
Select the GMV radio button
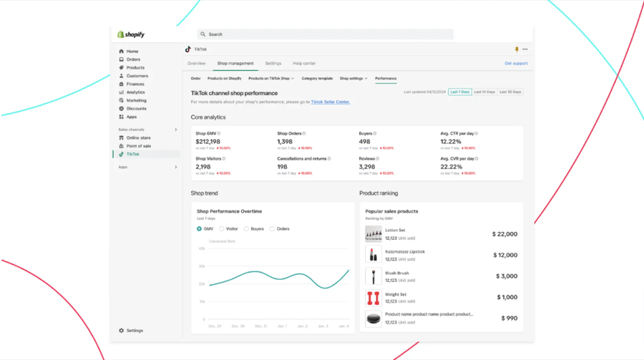(199, 229)
